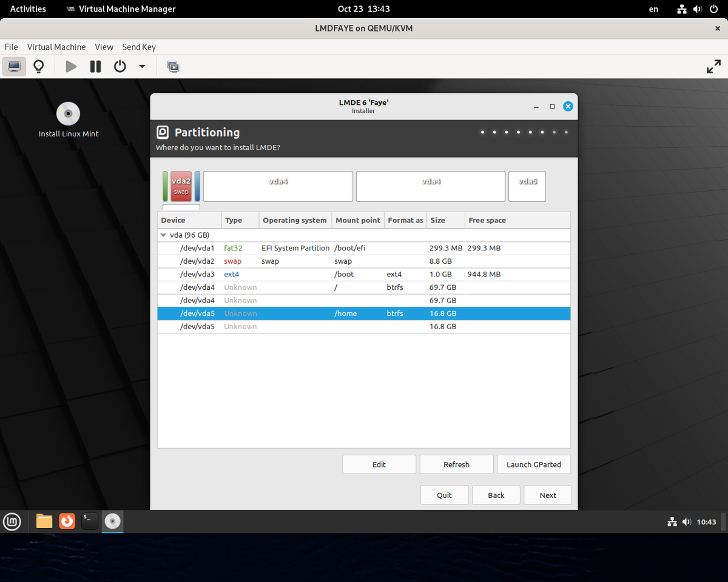The height and width of the screenshot is (582, 728).
Task: Click the Refresh button
Action: 456,464
